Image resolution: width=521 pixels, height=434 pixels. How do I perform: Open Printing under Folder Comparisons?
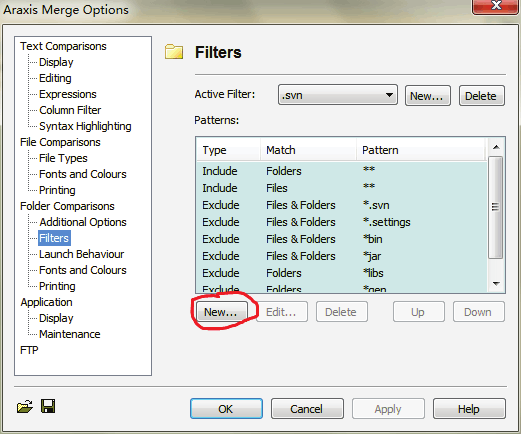coord(57,286)
